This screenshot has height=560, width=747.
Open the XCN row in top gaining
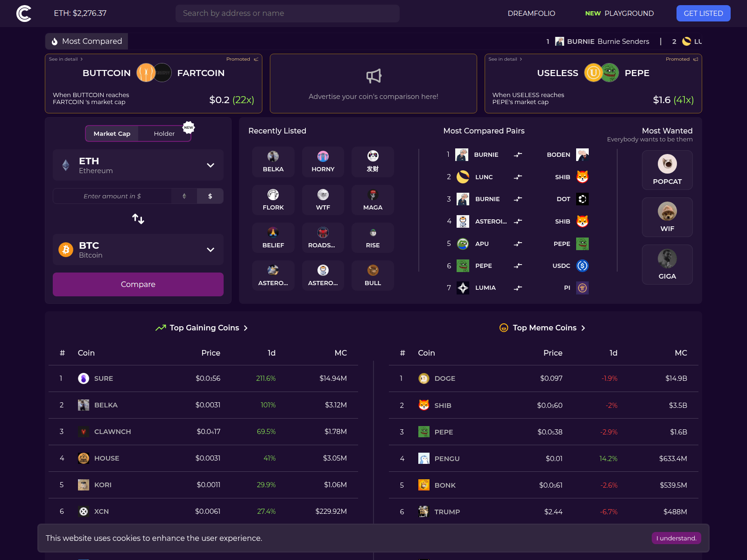tap(203, 511)
